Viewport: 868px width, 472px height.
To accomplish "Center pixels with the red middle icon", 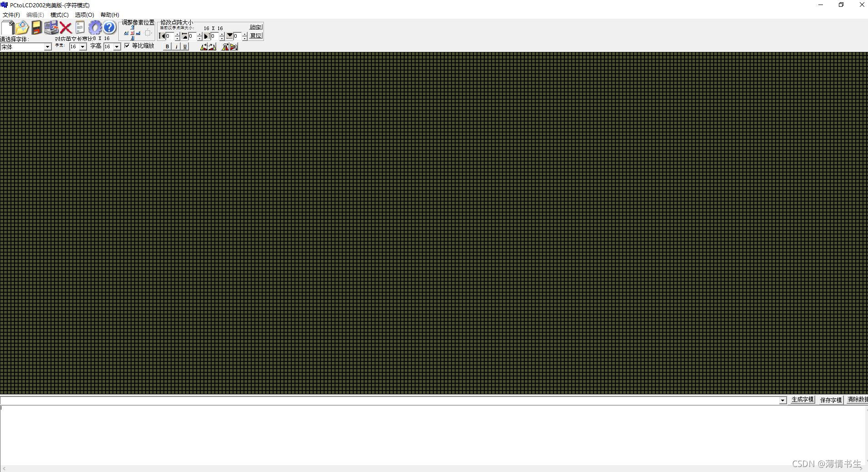I will click(x=132, y=33).
